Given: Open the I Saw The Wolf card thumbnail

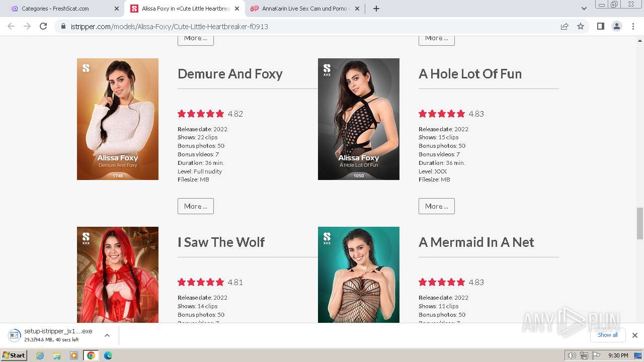Looking at the screenshot, I should click(x=118, y=275).
